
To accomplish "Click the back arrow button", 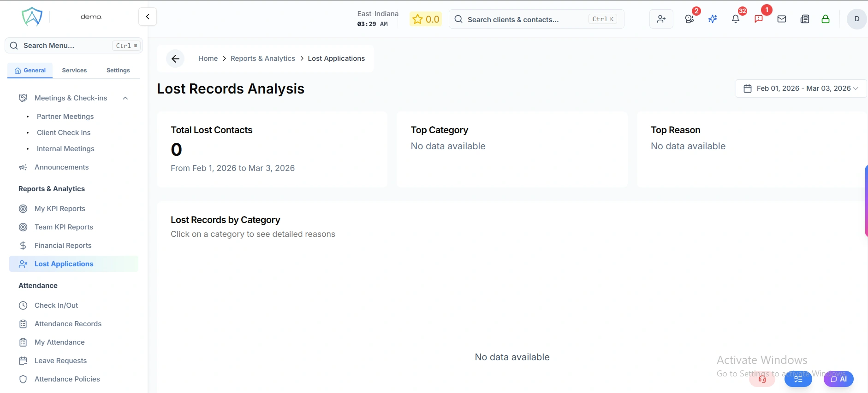I will pyautogui.click(x=175, y=59).
